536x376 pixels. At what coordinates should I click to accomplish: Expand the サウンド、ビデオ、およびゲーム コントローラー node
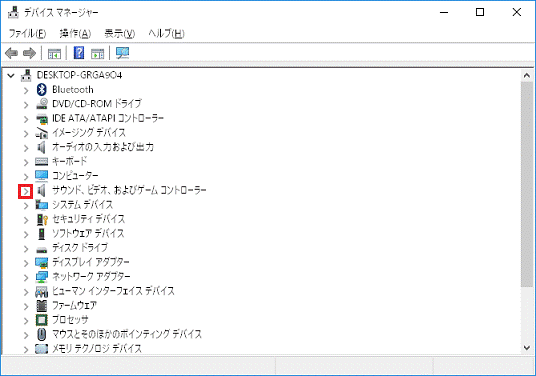[x=26, y=191]
